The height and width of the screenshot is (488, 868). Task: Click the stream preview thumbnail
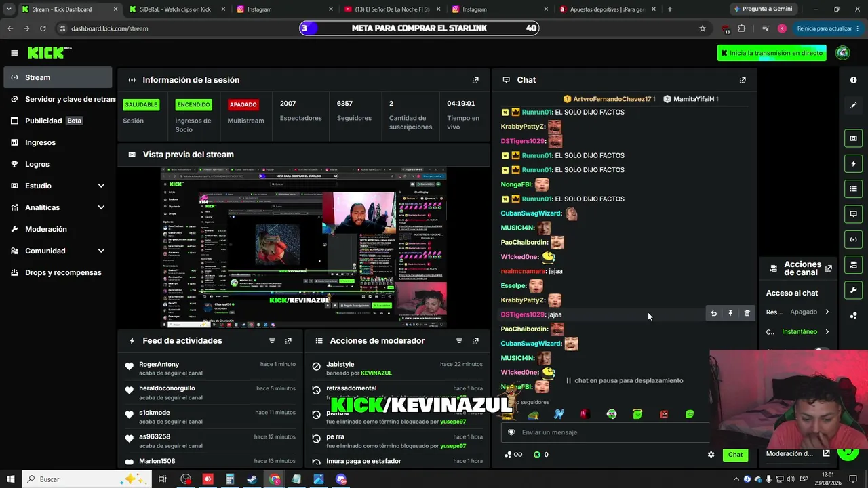[x=304, y=247]
